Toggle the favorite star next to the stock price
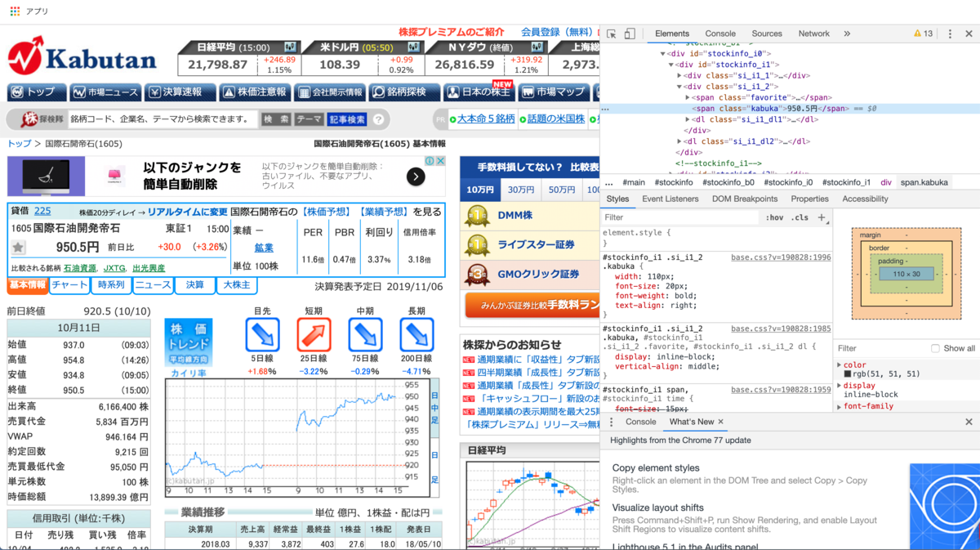Viewport: 980px width, 550px height. click(18, 247)
